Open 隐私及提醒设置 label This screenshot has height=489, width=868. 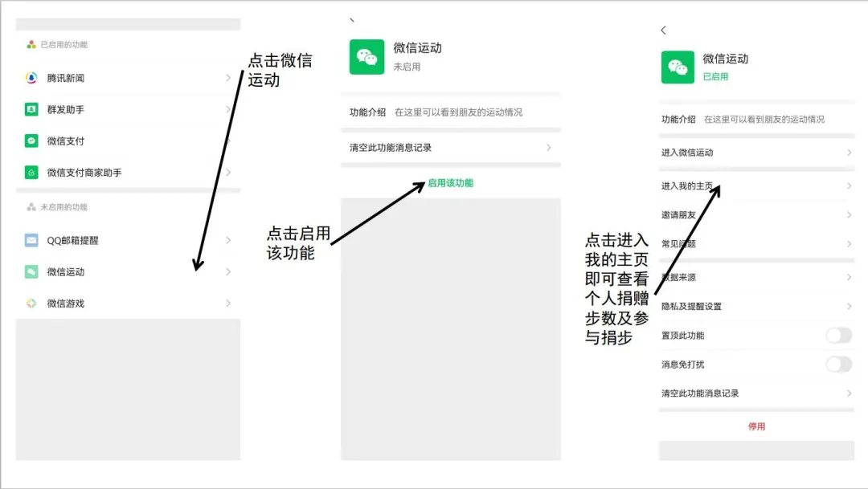click(x=691, y=306)
